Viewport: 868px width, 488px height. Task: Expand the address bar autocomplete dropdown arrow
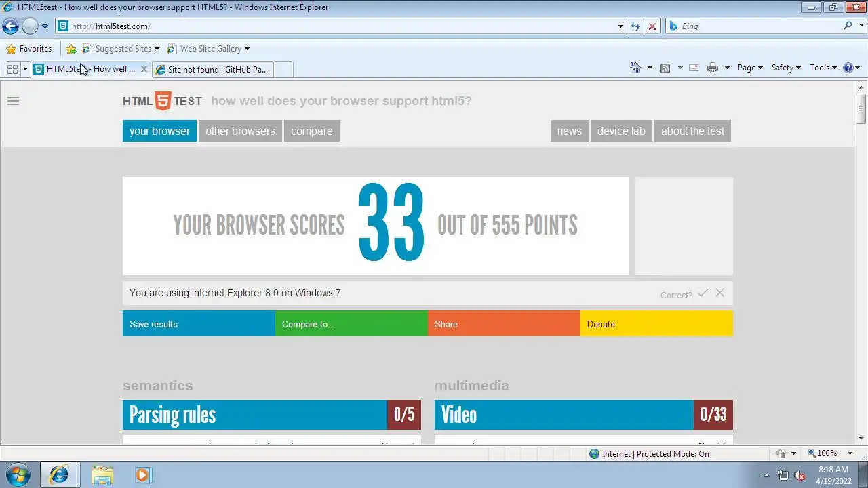(620, 26)
